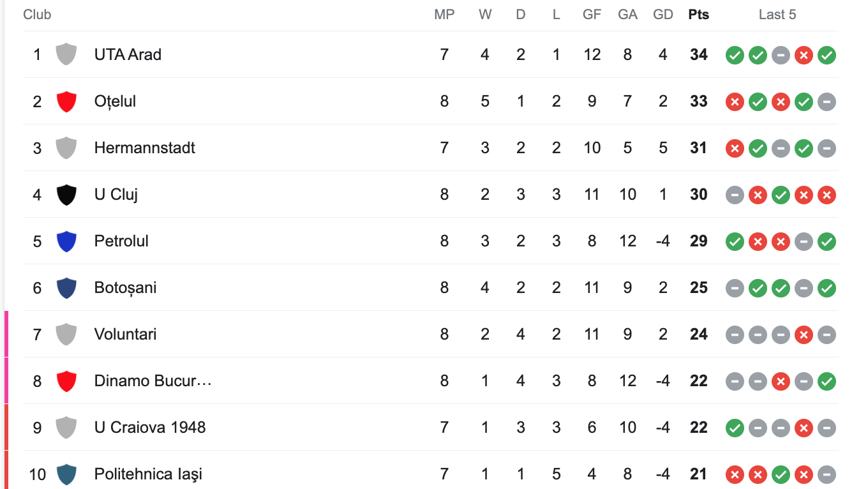Click Oțelul's first loss icon in Last 5
This screenshot has height=489, width=868.
pos(735,102)
